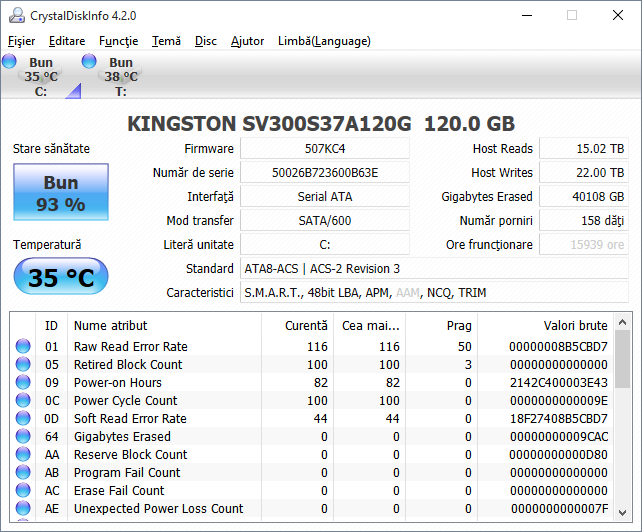
Task: Click raw value 00000008B5CBD7
Action: click(558, 346)
